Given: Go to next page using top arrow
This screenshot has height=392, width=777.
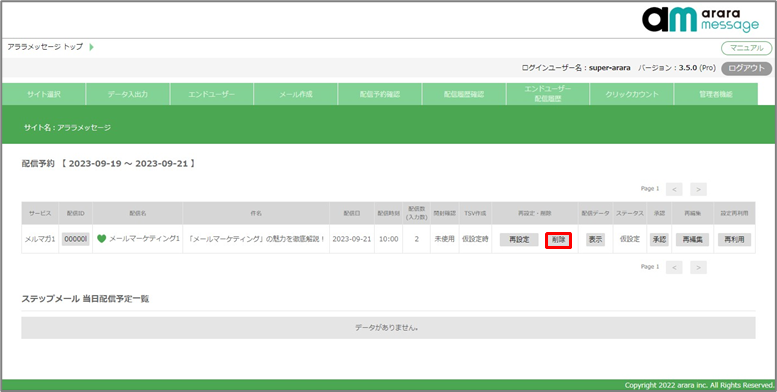Looking at the screenshot, I should (x=698, y=189).
